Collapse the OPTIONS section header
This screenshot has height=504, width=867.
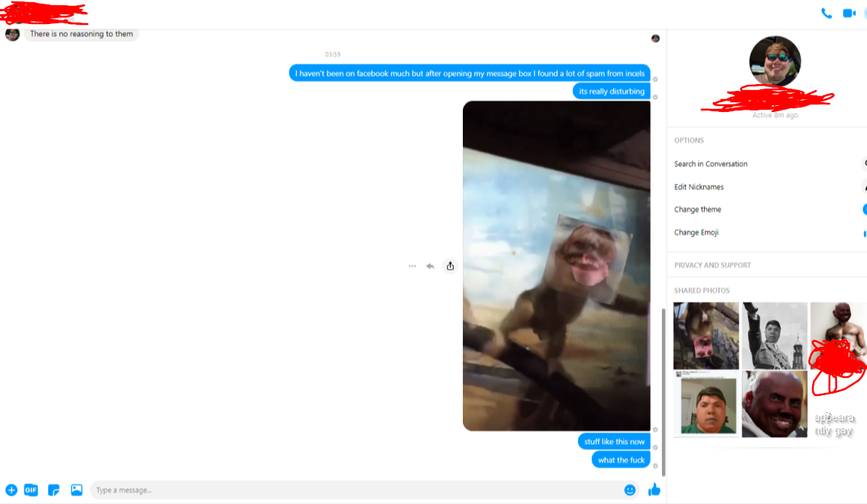pyautogui.click(x=689, y=140)
